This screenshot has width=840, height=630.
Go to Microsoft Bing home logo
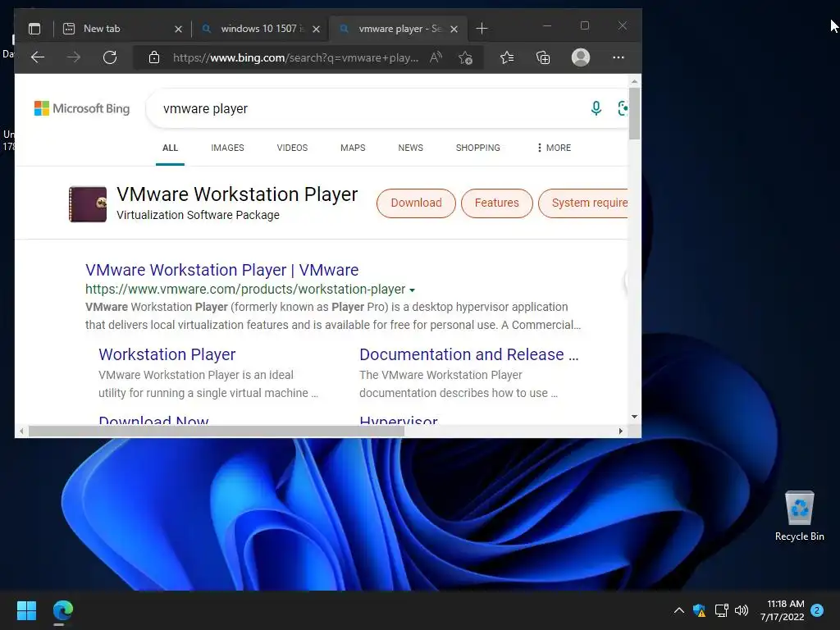click(82, 108)
